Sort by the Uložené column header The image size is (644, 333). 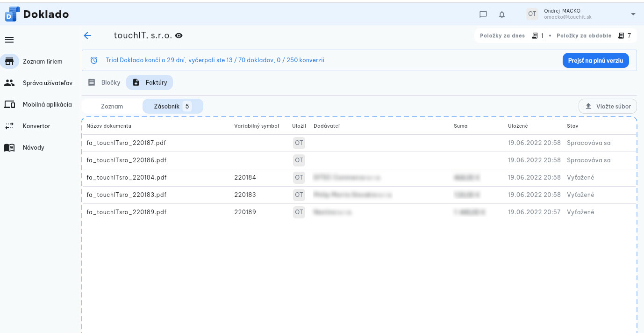coord(518,126)
